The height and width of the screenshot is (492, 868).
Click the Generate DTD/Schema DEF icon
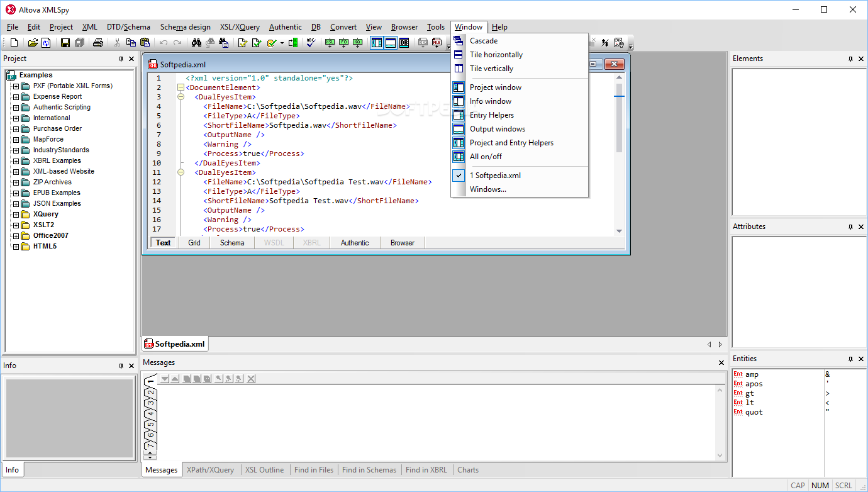click(x=423, y=43)
